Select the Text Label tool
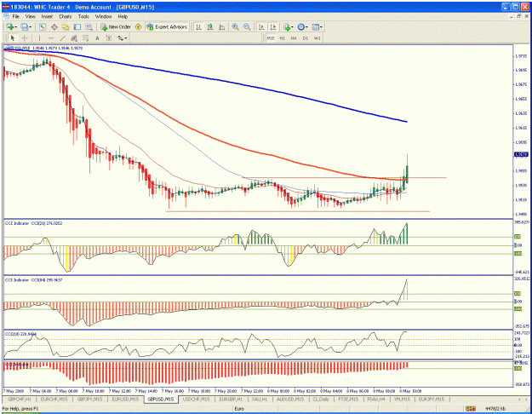This screenshot has width=532, height=414. click(x=109, y=38)
